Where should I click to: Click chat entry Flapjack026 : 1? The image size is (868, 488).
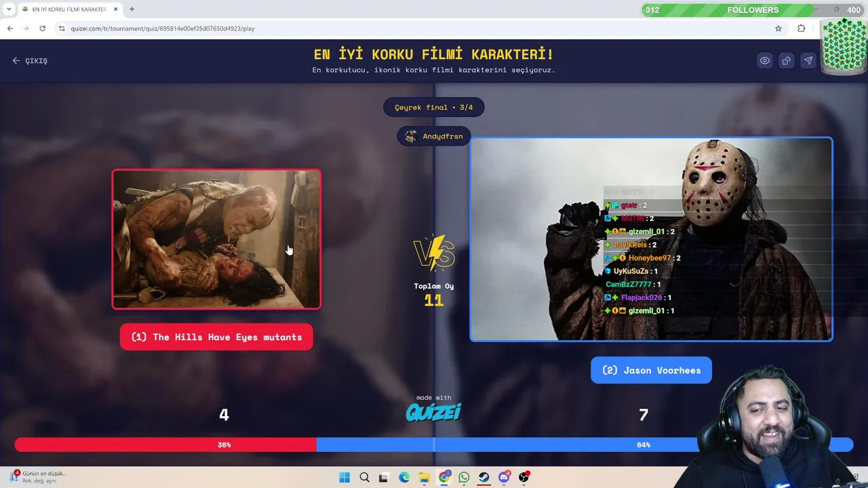pos(638,298)
